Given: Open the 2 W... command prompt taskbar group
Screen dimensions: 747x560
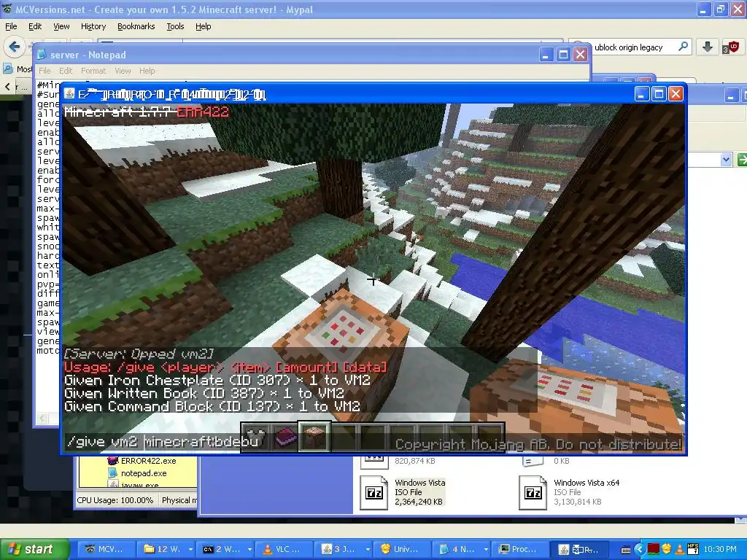Looking at the screenshot, I should (225, 549).
